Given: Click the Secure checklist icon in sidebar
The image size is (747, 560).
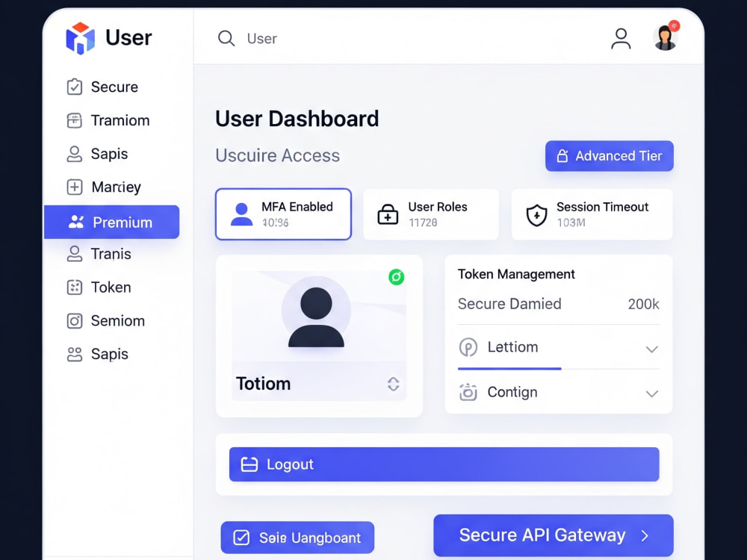Looking at the screenshot, I should 74,87.
